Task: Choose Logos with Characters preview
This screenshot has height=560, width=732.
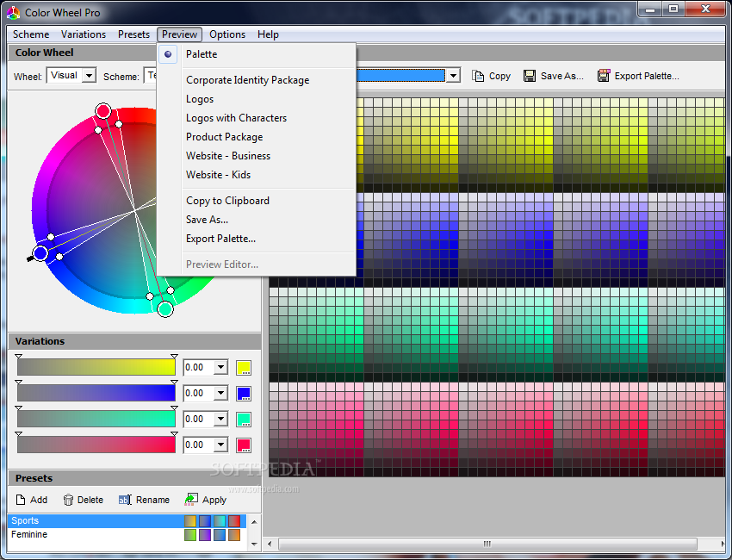Action: (x=236, y=118)
